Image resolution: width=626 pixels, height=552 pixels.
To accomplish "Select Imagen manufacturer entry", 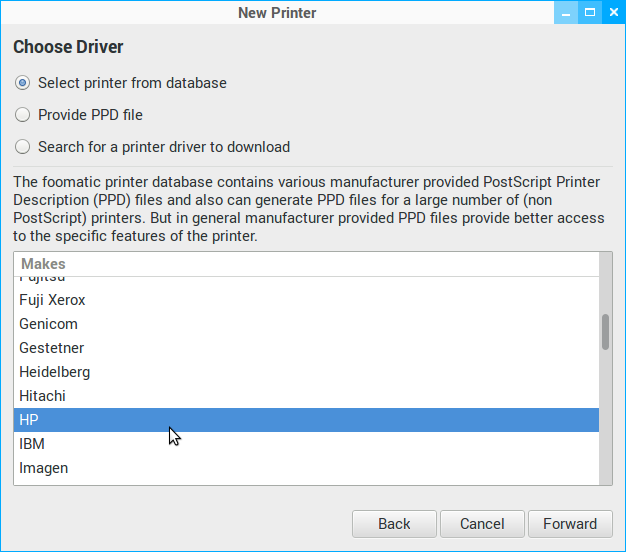I will click(x=43, y=468).
